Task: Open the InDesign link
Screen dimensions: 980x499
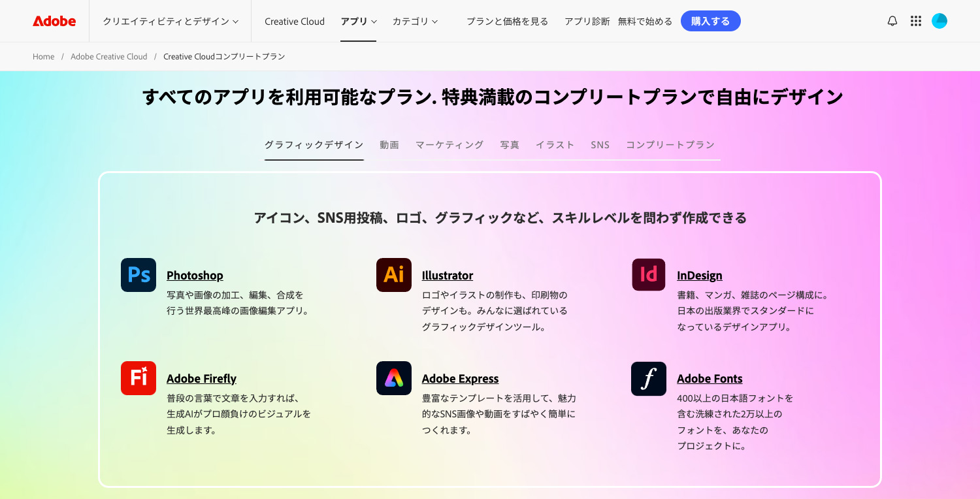Action: tap(700, 276)
